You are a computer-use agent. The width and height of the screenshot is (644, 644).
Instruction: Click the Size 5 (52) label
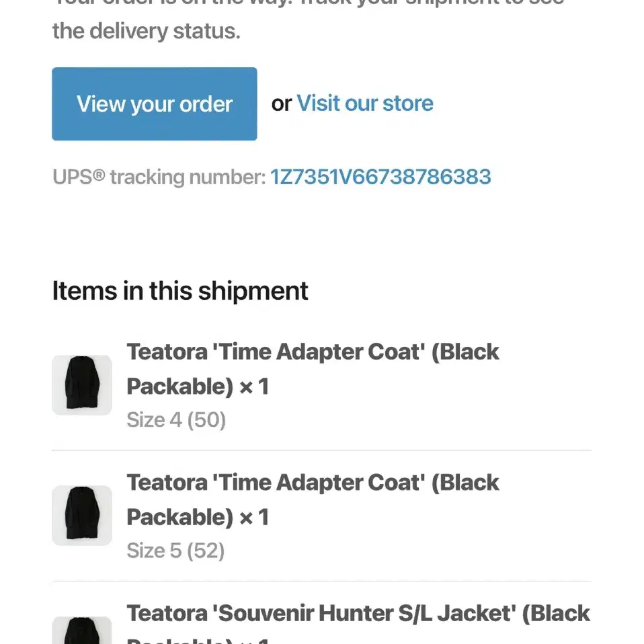click(175, 551)
